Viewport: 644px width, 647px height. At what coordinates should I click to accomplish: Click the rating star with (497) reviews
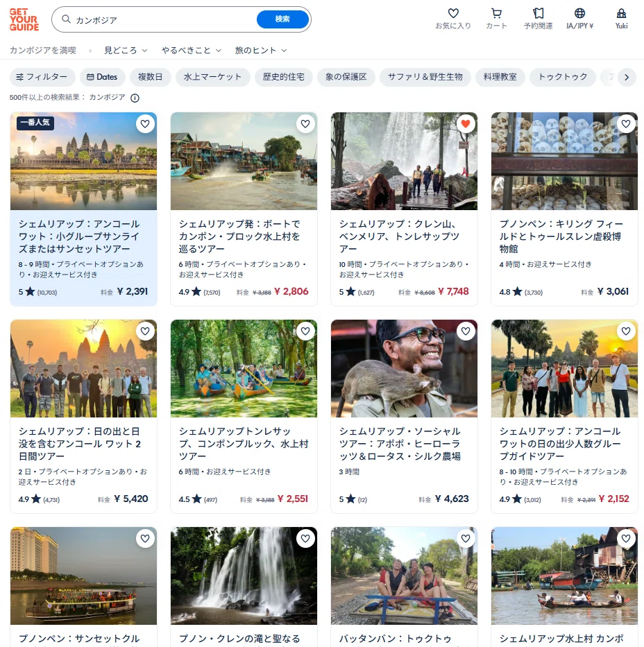click(197, 499)
